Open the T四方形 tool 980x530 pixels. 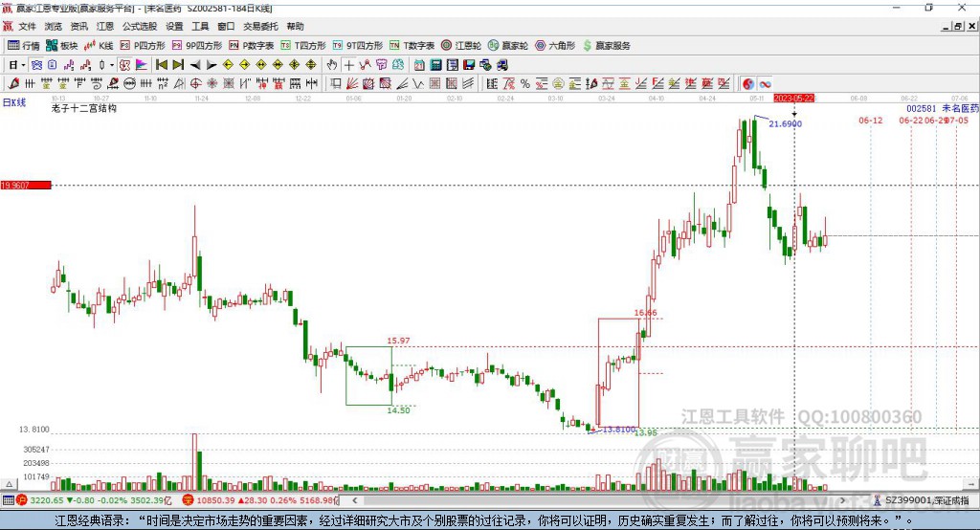[303, 46]
